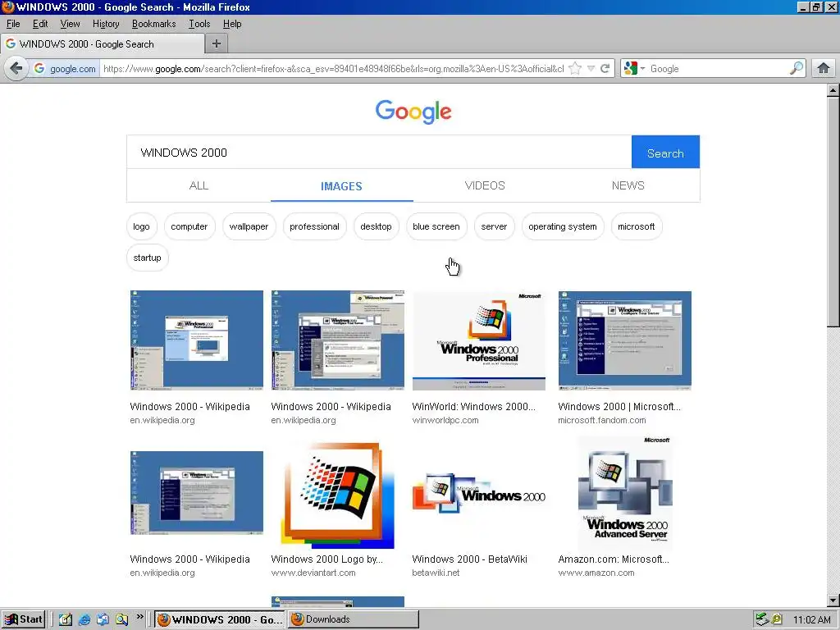Switch to the VIDEOS results tab
840x630 pixels.
point(485,185)
